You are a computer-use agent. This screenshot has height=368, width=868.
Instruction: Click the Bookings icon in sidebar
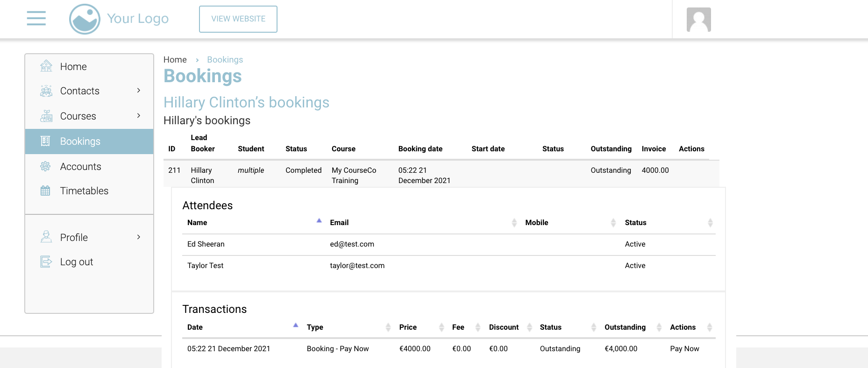[x=45, y=141]
